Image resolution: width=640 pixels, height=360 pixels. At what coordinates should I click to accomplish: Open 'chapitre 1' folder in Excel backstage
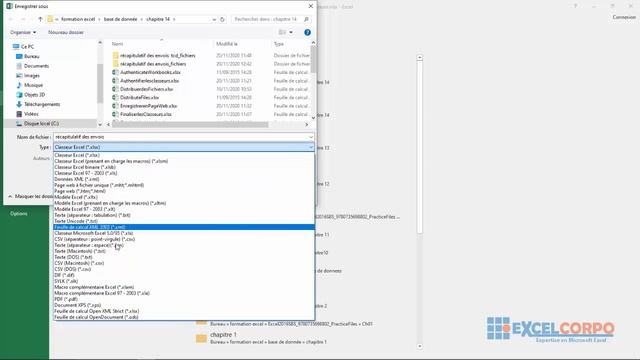click(223, 335)
